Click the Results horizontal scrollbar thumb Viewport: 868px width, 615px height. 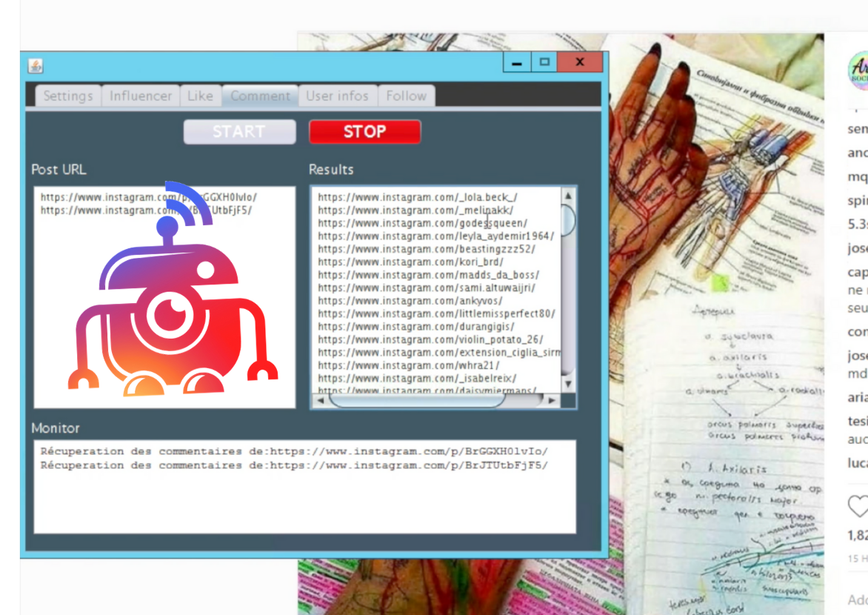[x=418, y=400]
